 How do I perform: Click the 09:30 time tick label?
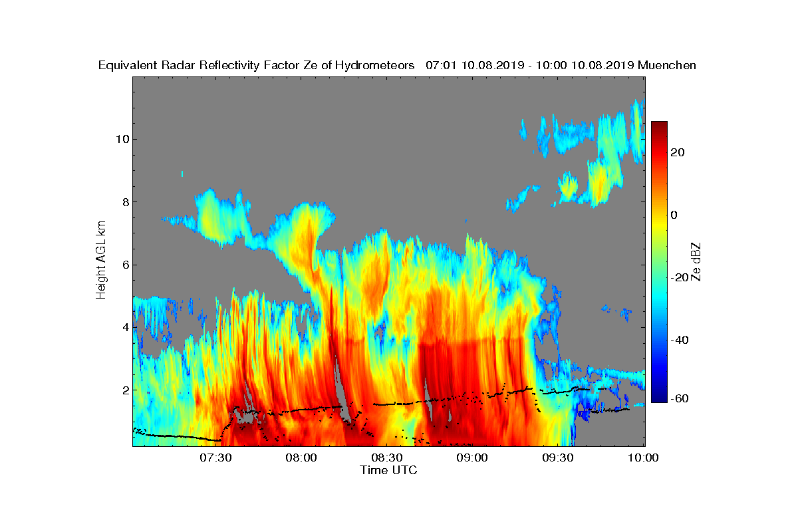coord(559,458)
